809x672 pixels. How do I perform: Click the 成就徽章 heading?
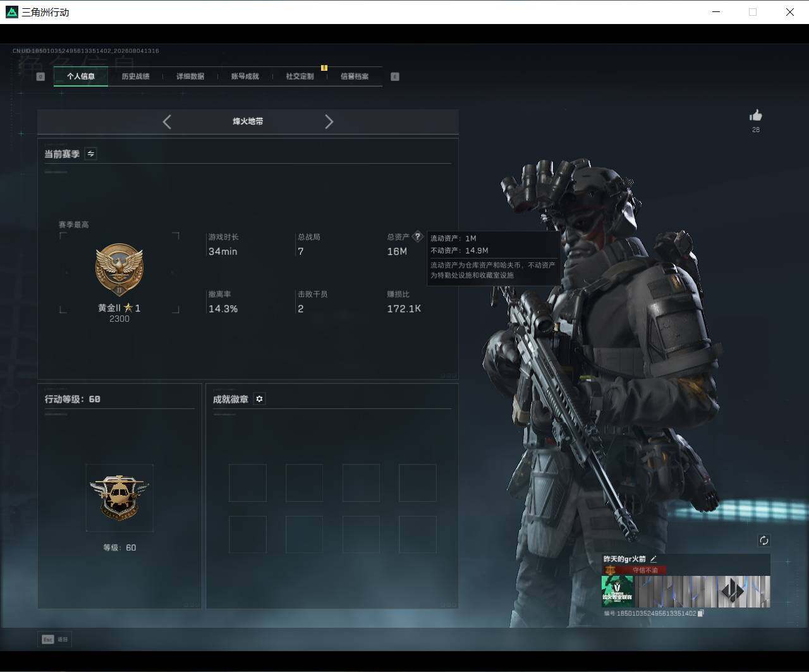[x=231, y=400]
